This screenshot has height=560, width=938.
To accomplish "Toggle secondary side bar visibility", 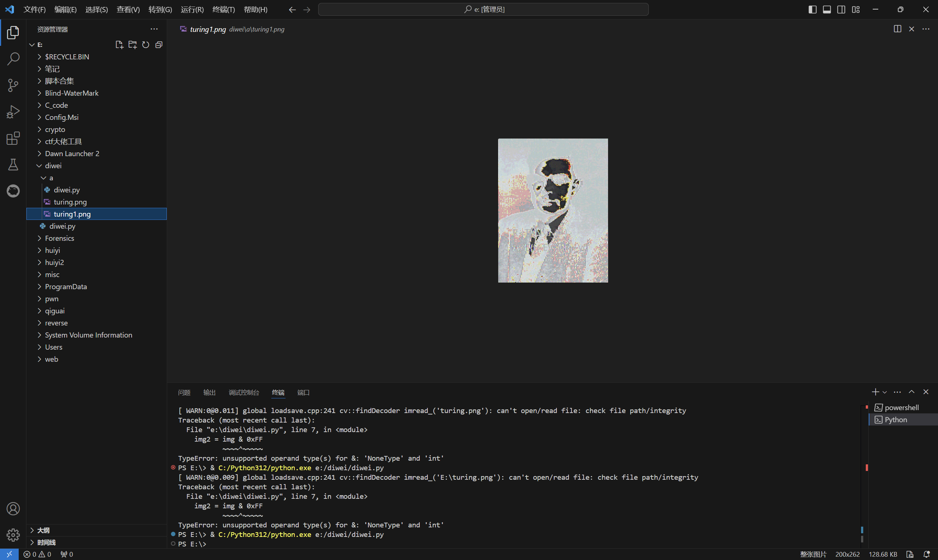I will pyautogui.click(x=841, y=10).
